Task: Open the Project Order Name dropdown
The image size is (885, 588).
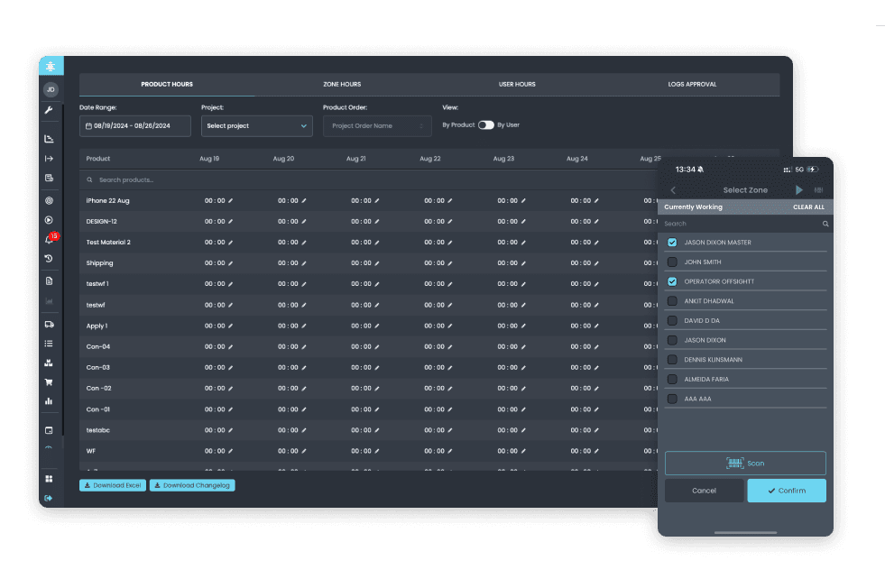Action: (377, 125)
